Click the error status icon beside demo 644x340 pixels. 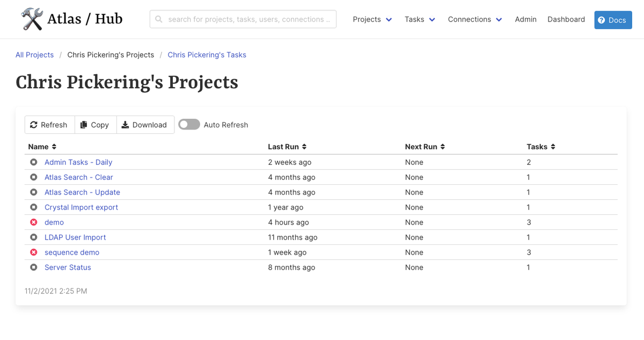click(33, 222)
